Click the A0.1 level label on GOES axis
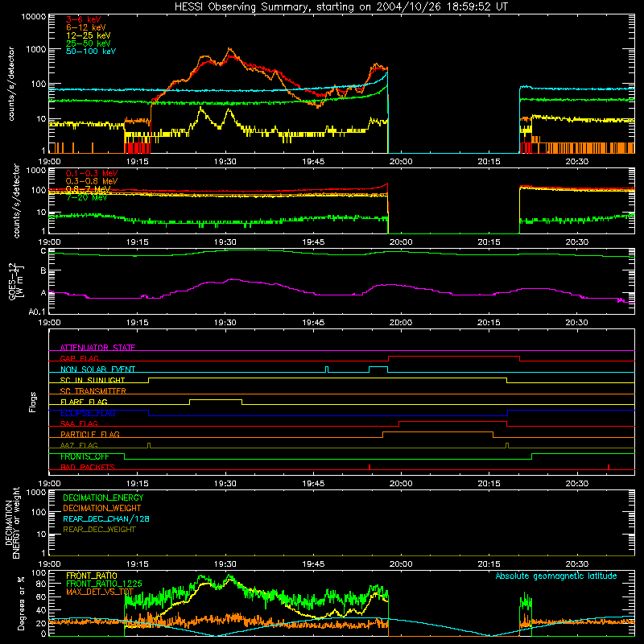This screenshot has height=644, width=644. [37, 312]
